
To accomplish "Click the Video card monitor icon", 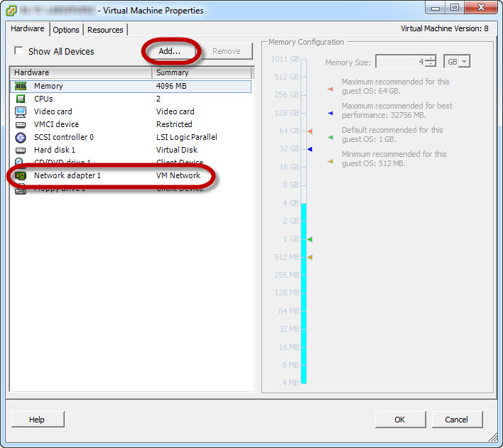I will 21,111.
